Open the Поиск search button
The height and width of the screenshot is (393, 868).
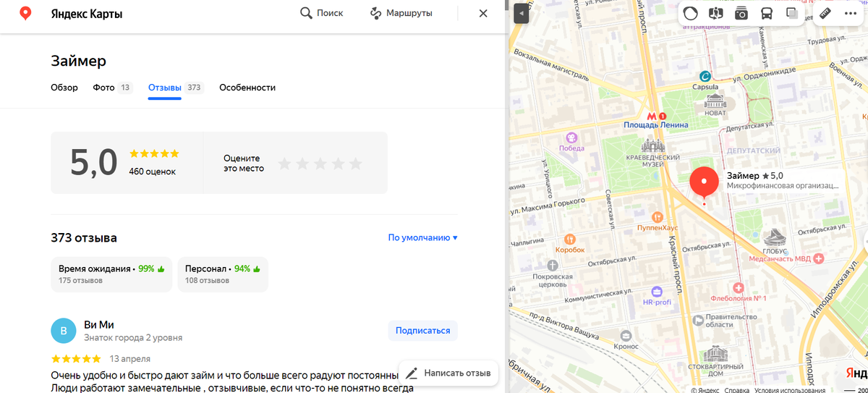(321, 13)
